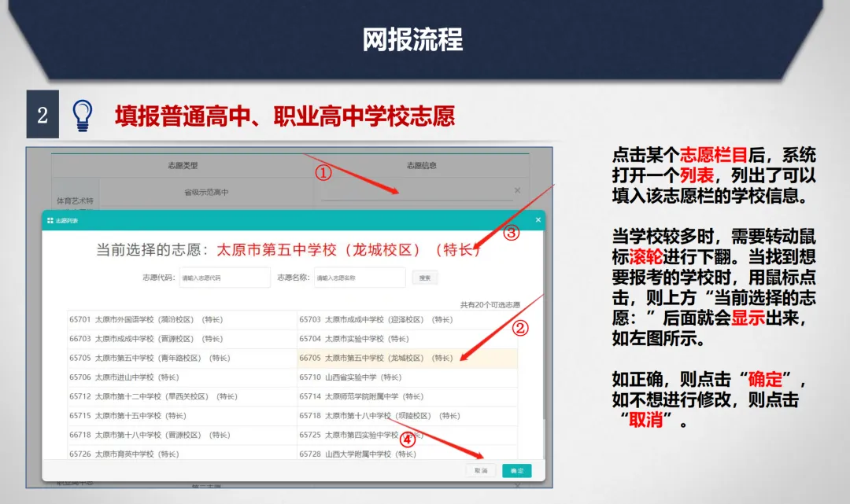Select 65710 山西省实验中学（特长）

coord(407,377)
